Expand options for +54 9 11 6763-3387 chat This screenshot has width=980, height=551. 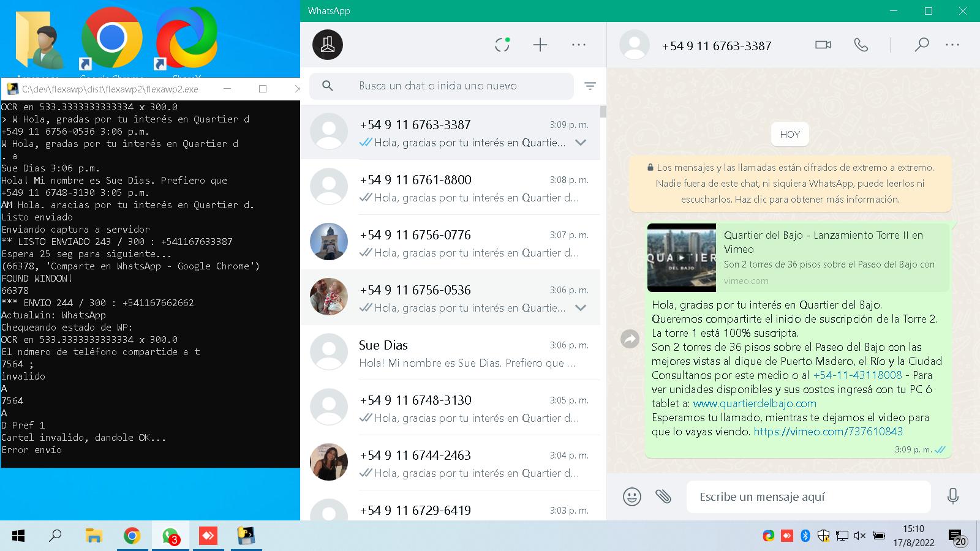coord(581,143)
